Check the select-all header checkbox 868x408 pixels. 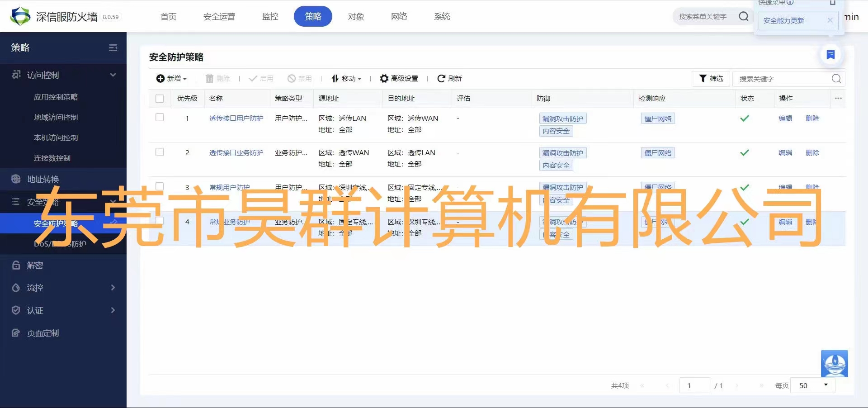click(160, 99)
